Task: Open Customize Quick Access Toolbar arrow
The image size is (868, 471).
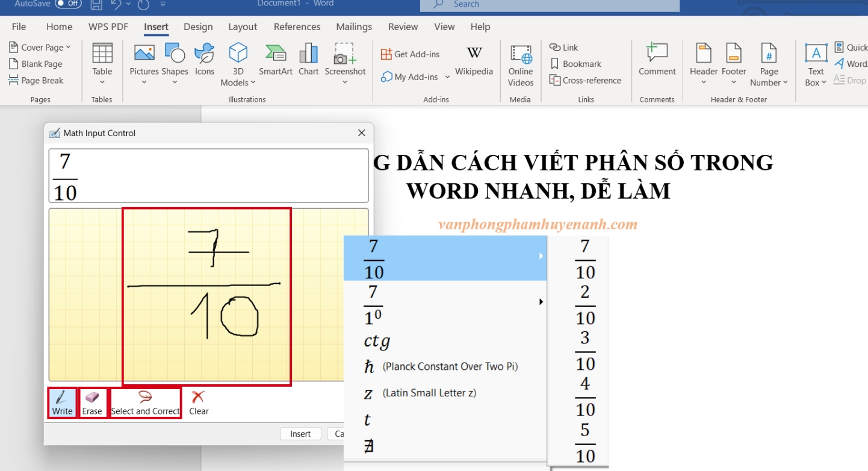Action: (x=163, y=4)
